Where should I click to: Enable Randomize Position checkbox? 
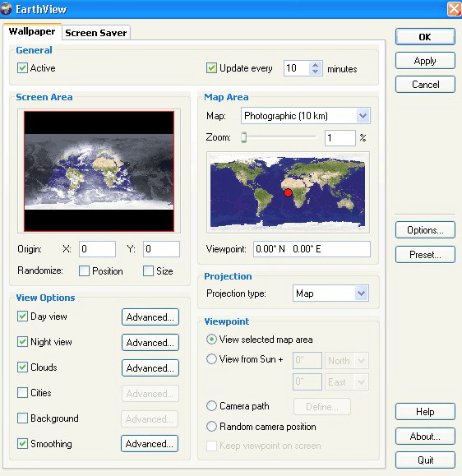(x=84, y=270)
